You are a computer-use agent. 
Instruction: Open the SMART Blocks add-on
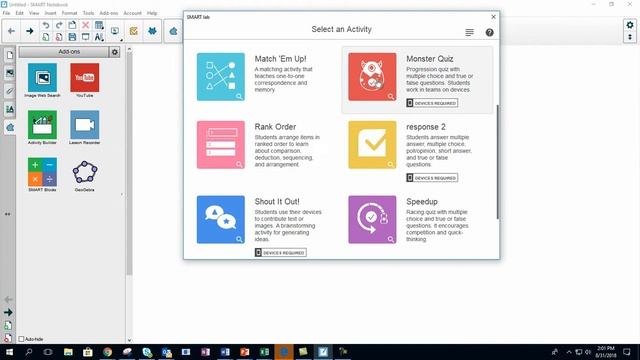click(x=42, y=175)
